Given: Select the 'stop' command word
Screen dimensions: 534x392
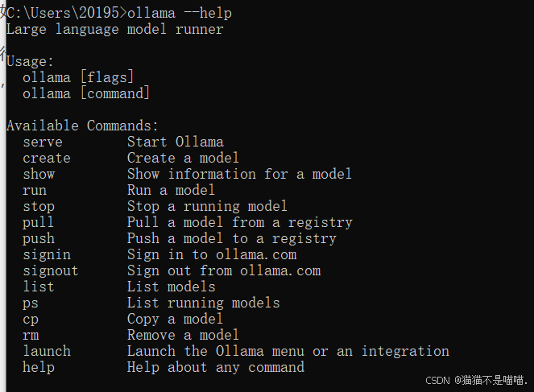Looking at the screenshot, I should pos(39,207).
